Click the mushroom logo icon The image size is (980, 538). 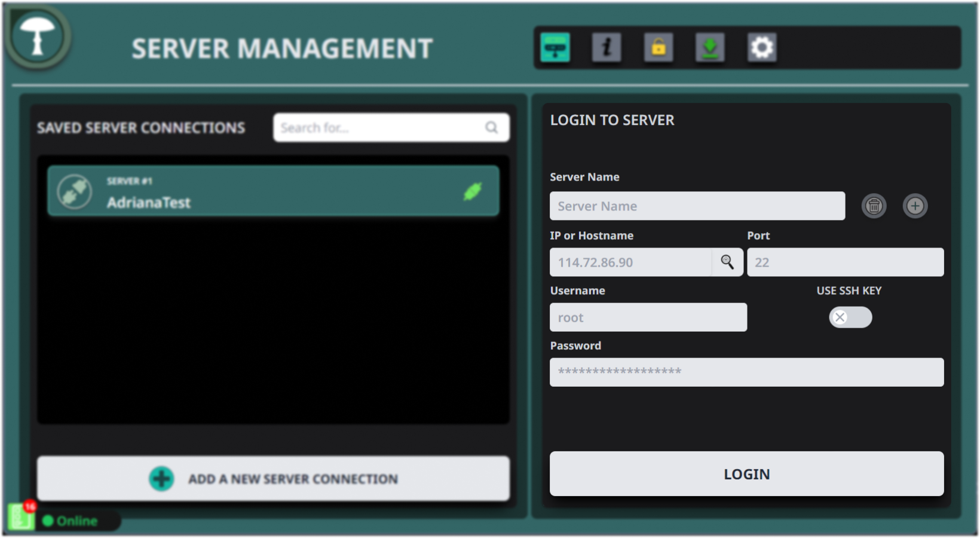point(38,36)
